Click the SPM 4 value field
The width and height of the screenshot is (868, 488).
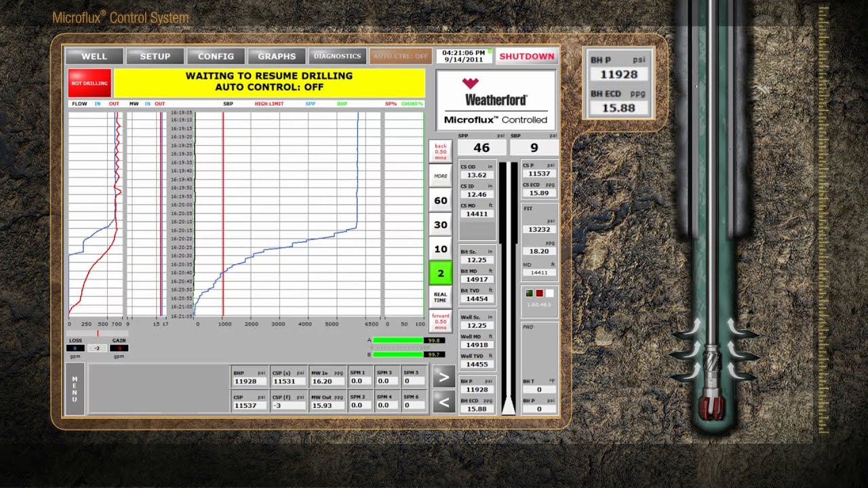(x=387, y=405)
